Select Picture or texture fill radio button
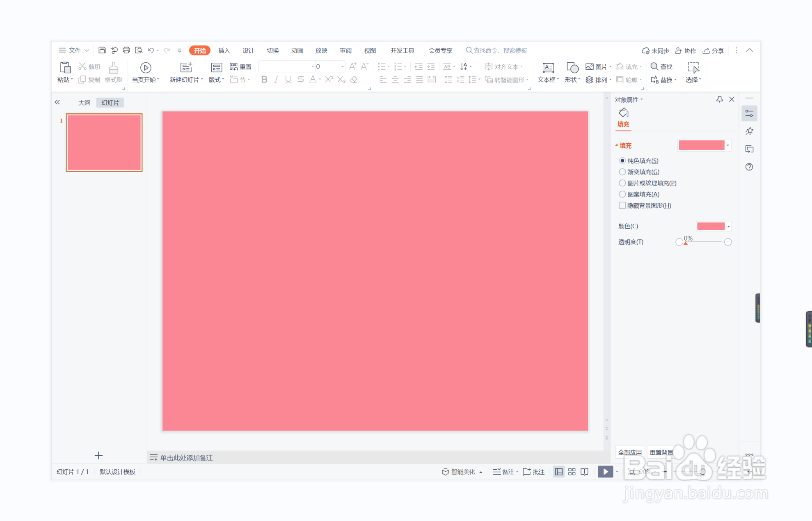 pos(622,183)
